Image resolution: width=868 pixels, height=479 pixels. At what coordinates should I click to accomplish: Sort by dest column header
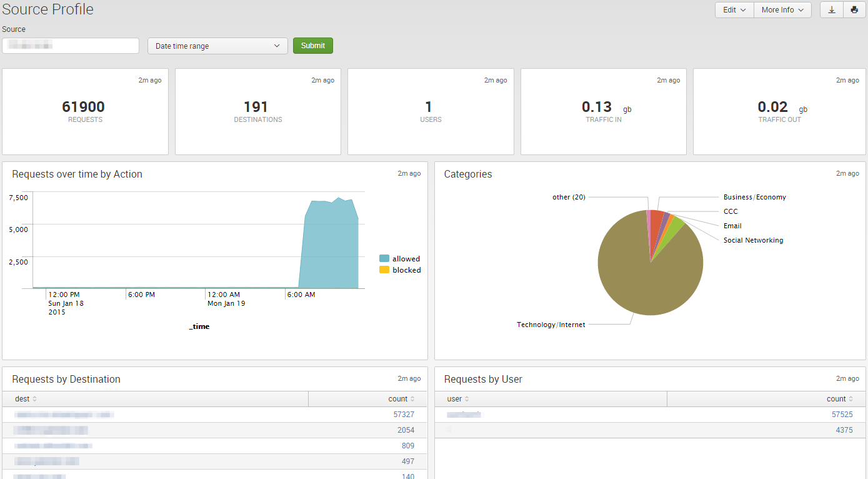click(26, 399)
